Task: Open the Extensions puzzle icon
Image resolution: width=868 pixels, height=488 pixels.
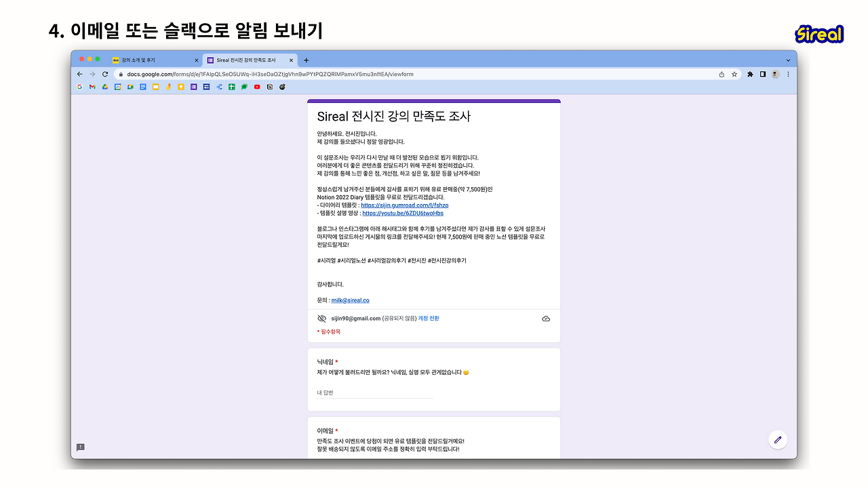Action: (x=750, y=75)
